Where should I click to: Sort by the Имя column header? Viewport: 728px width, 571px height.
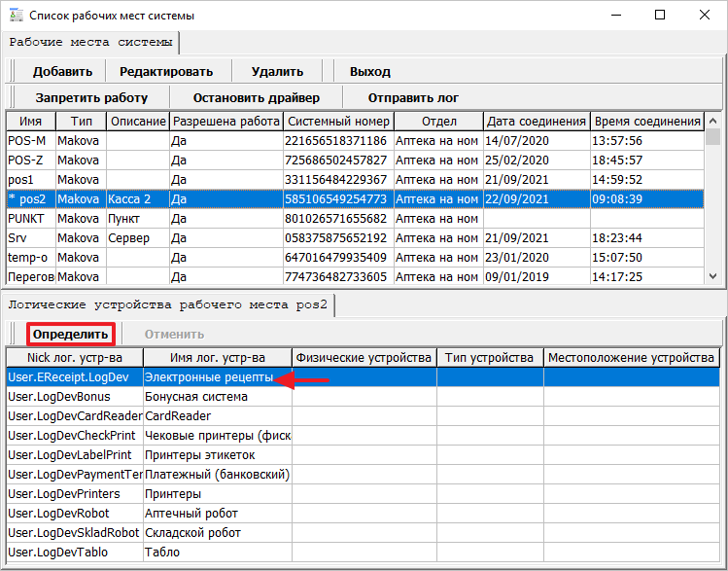tap(30, 122)
